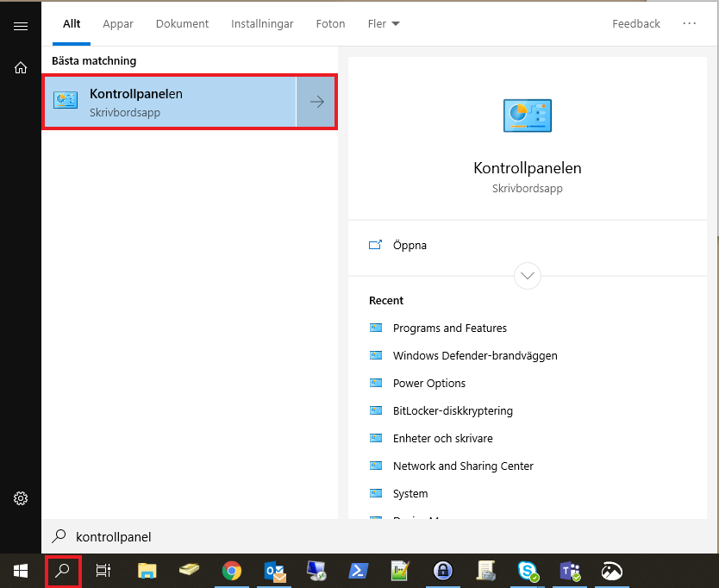Image resolution: width=719 pixels, height=588 pixels.
Task: Click the taskbar search magnifier icon
Action: (x=63, y=571)
